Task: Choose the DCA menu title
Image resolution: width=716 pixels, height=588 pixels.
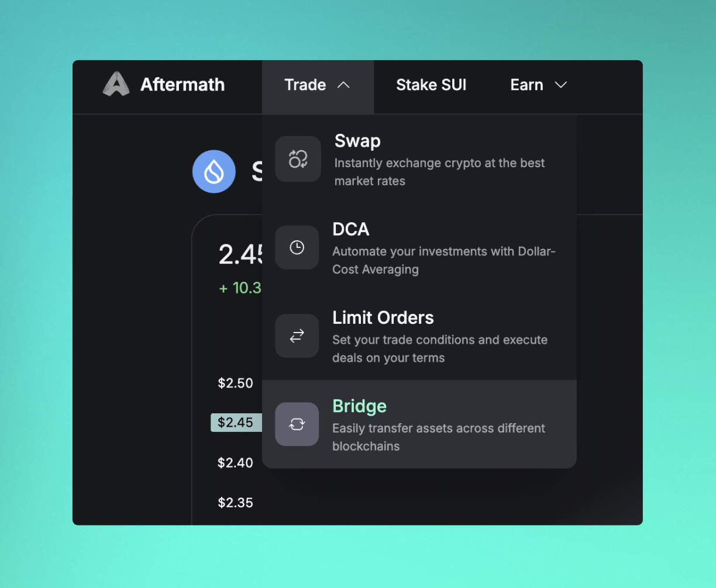Action: pyautogui.click(x=351, y=229)
